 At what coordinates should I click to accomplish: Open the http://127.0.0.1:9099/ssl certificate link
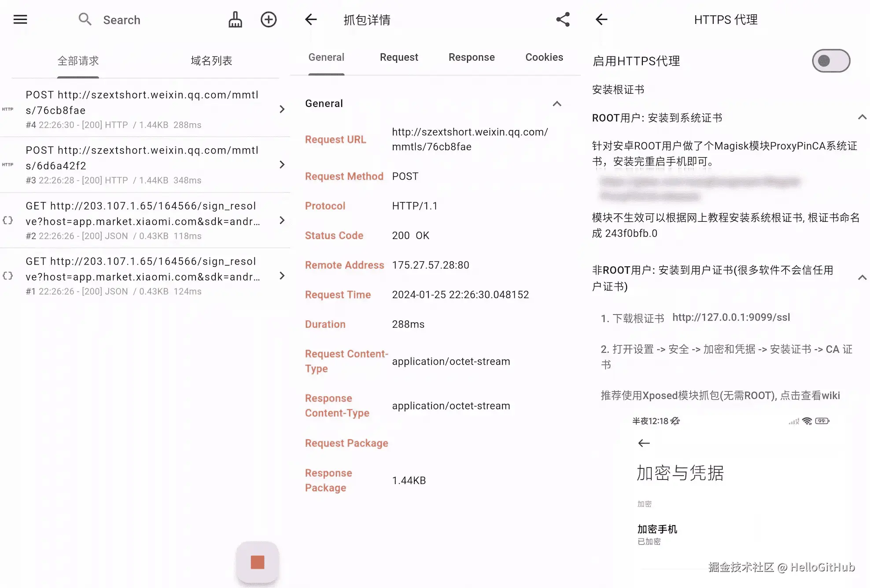tap(731, 317)
